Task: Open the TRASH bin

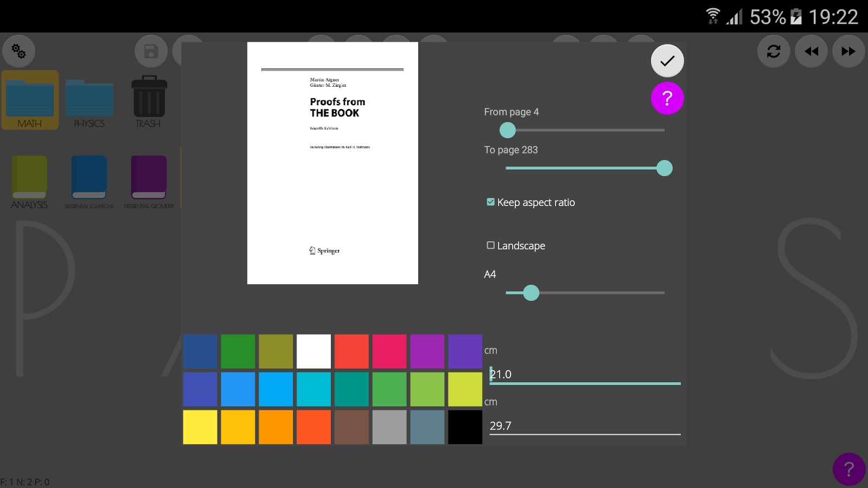Action: pos(149,101)
